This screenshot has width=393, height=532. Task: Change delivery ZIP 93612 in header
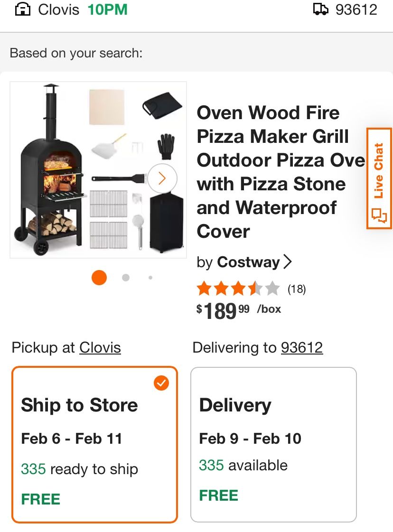coord(356,9)
